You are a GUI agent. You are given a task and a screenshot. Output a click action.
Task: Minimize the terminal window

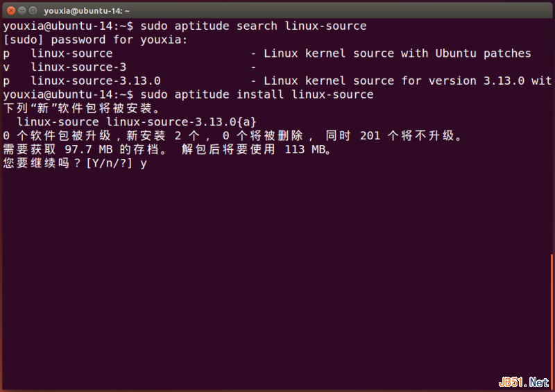pyautogui.click(x=21, y=10)
